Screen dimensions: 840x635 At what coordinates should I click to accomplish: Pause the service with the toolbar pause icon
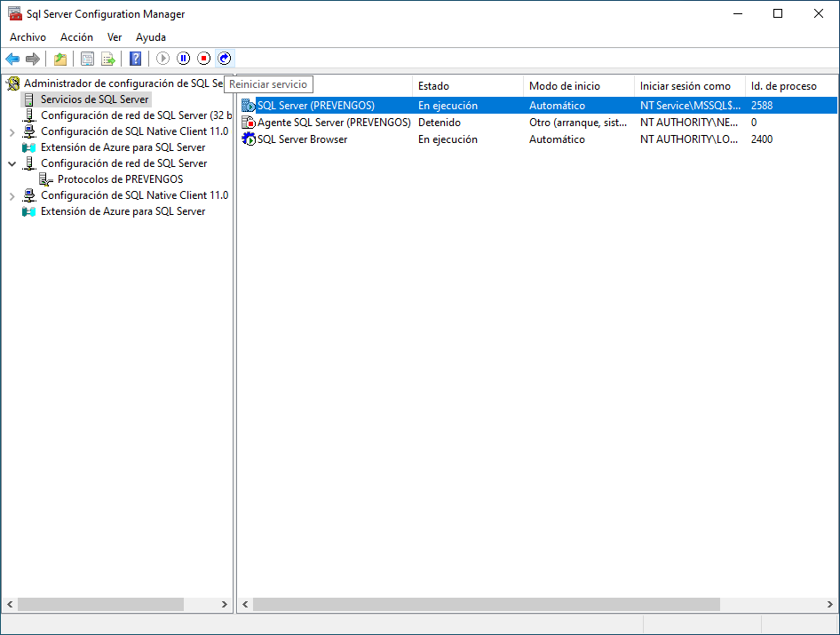coord(184,59)
